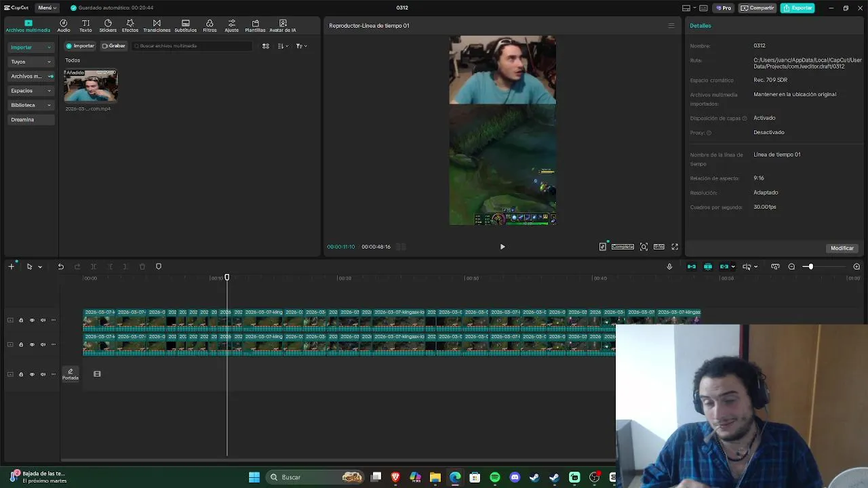Click the Importar media button
This screenshot has width=868, height=488.
tap(80, 46)
